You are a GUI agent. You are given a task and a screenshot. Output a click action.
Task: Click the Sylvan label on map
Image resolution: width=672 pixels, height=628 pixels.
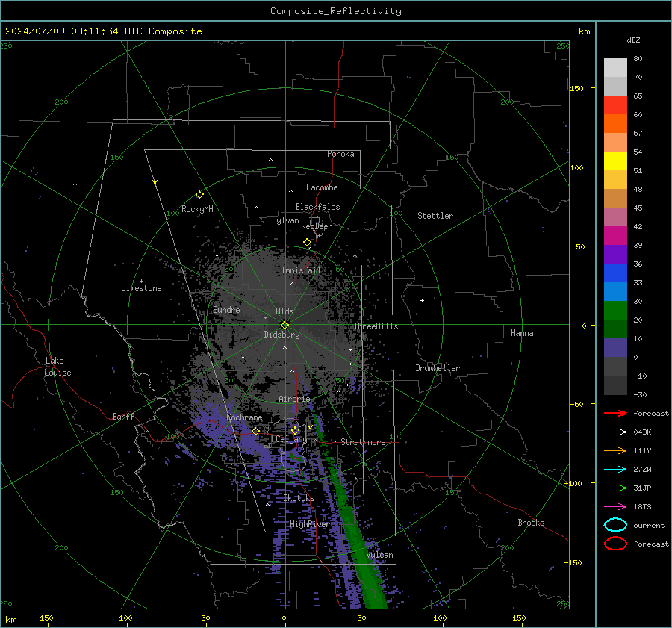coord(285,220)
